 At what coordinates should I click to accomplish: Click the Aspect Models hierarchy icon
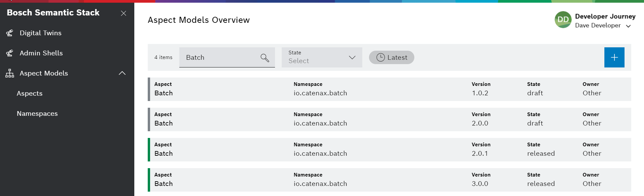coord(10,73)
